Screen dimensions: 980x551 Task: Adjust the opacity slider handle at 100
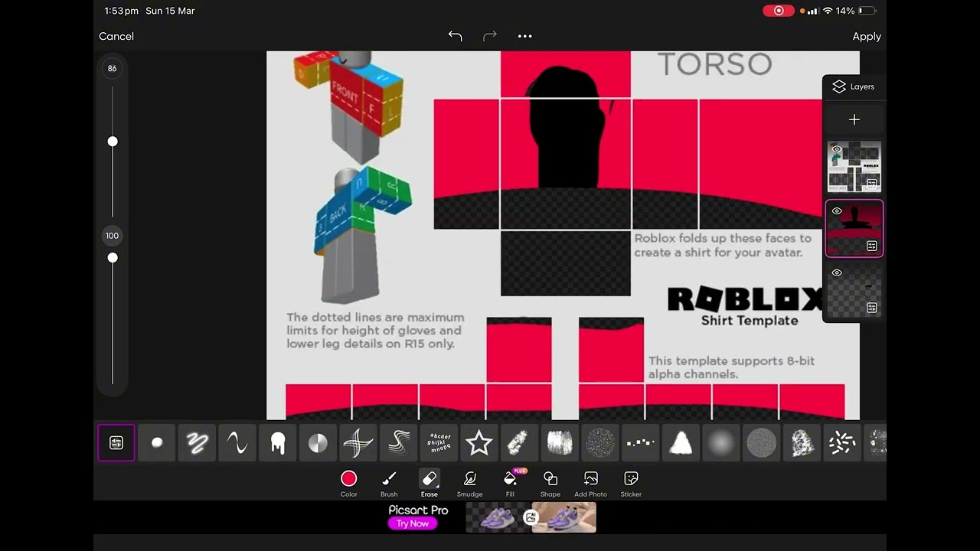click(113, 258)
